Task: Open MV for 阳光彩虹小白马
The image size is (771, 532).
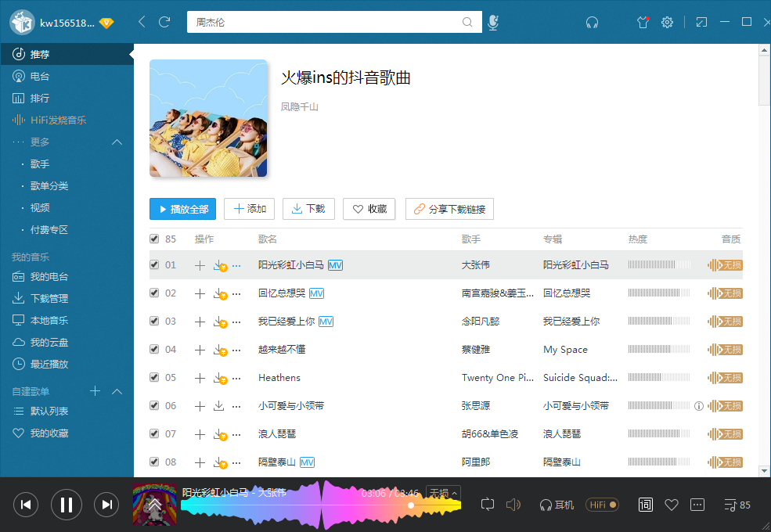Action: pyautogui.click(x=335, y=265)
